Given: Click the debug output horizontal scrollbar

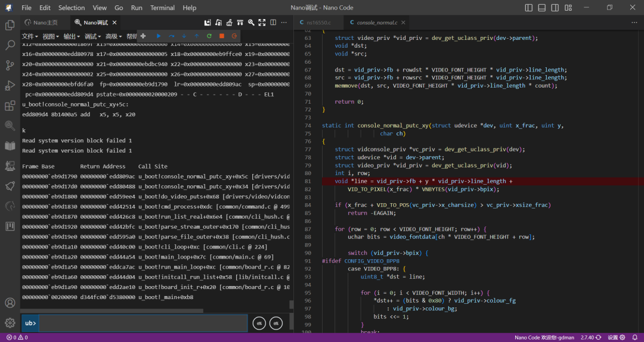Looking at the screenshot, I should click(x=112, y=311).
